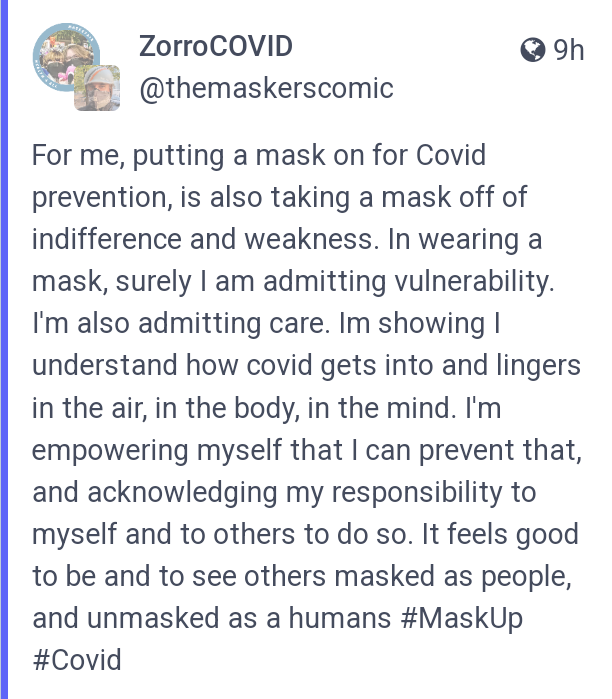The width and height of the screenshot is (612, 699).
Task: Click the line starting "understand how covid"
Action: (x=306, y=366)
